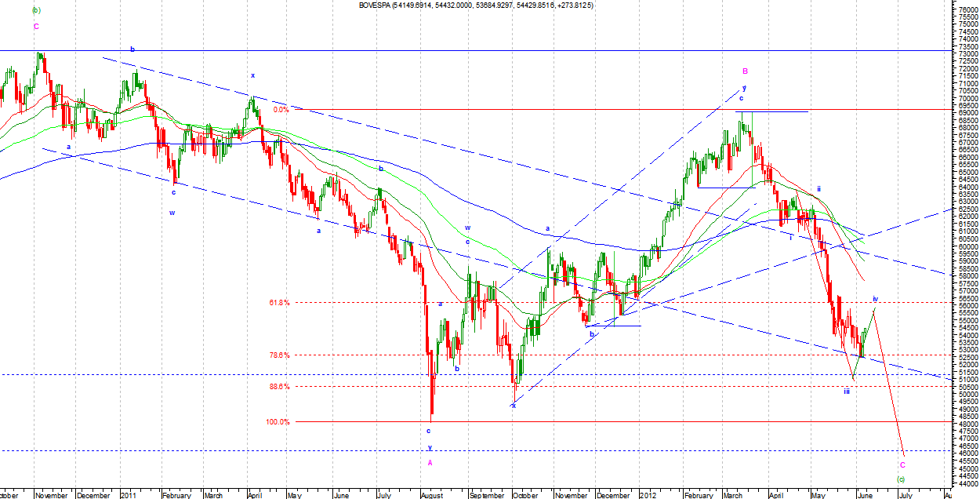Select the magenta A wave label
Viewport: 980px width, 499px height.
pos(430,463)
